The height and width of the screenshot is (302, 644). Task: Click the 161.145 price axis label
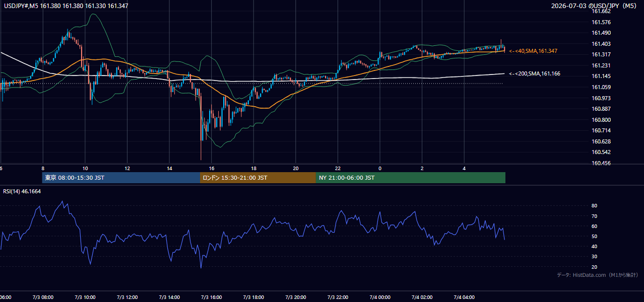[601, 77]
